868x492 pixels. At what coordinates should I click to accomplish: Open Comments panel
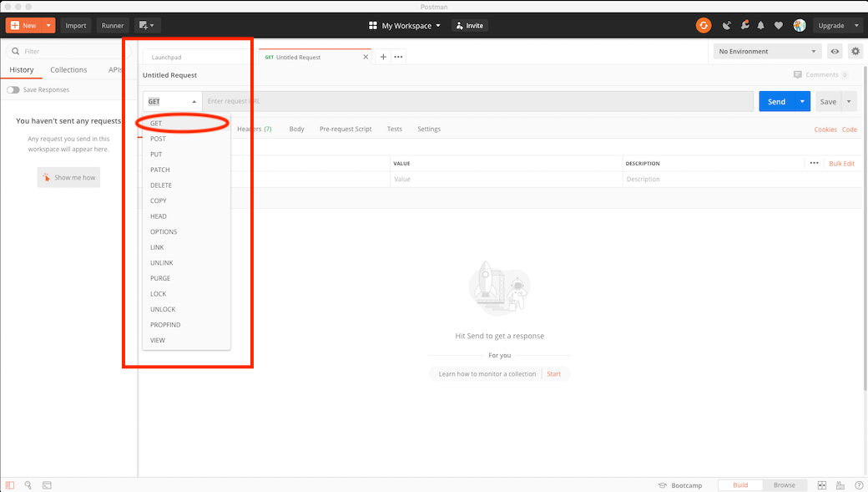pyautogui.click(x=820, y=75)
